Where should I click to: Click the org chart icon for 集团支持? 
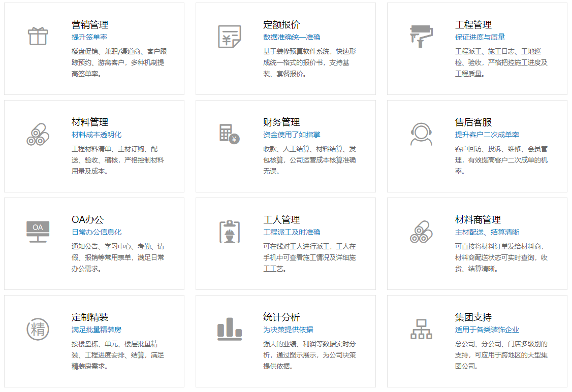422,329
